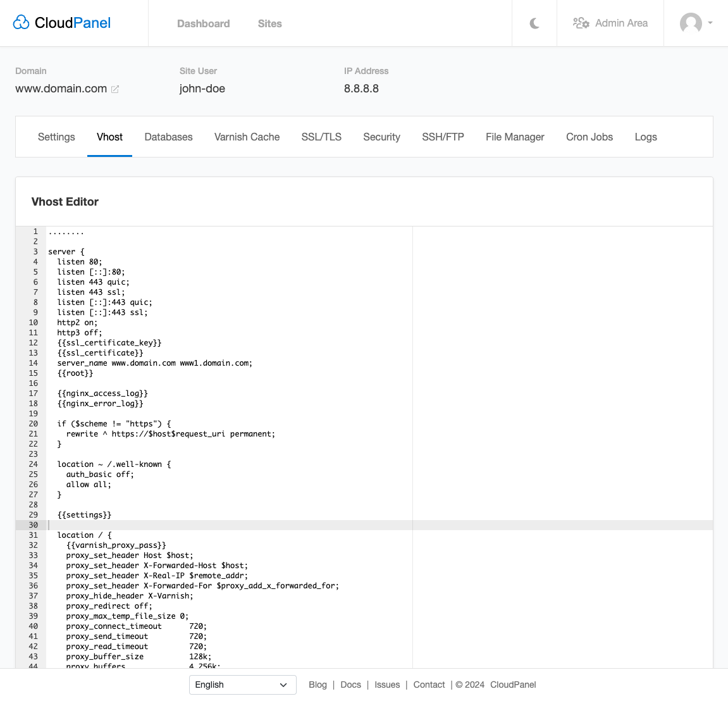Visit the Docs footer link

pos(350,685)
